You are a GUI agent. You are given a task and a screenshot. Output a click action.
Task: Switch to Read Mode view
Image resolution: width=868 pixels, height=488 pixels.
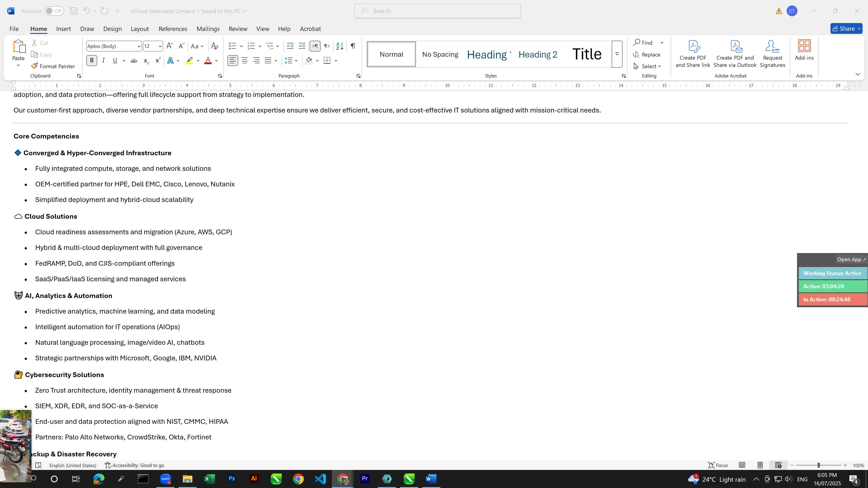pos(742,465)
